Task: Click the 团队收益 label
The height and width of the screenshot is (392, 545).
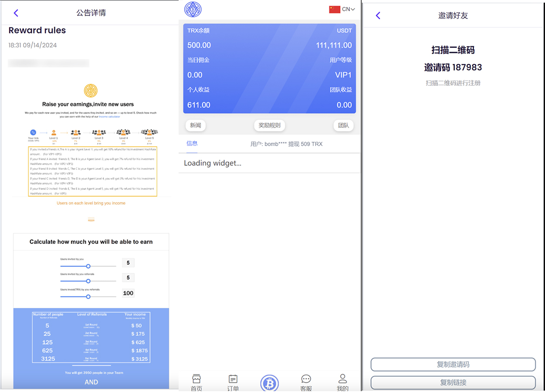Action: pyautogui.click(x=341, y=90)
